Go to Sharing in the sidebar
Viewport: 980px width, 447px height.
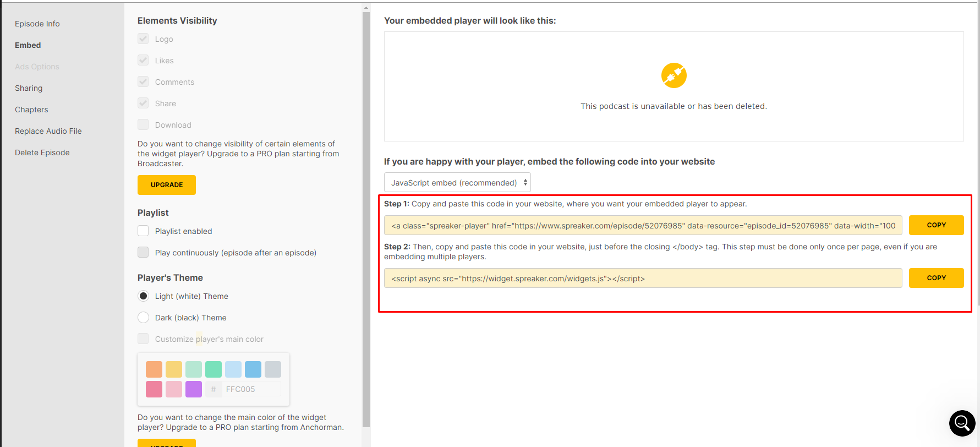(x=29, y=88)
